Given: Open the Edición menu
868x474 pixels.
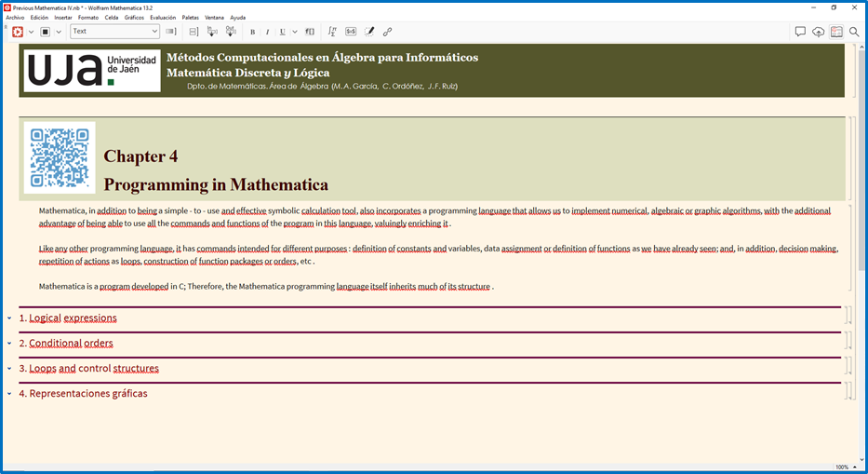Looking at the screenshot, I should pos(39,18).
